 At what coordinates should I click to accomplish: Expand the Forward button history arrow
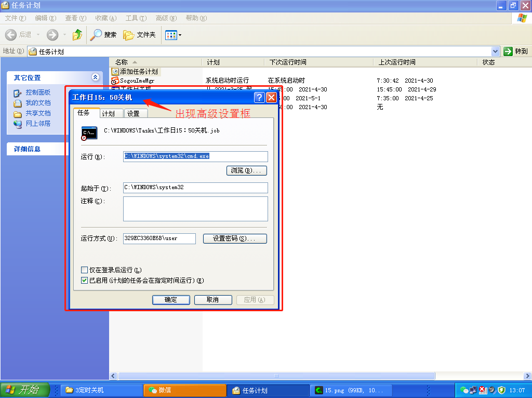pyautogui.click(x=64, y=35)
